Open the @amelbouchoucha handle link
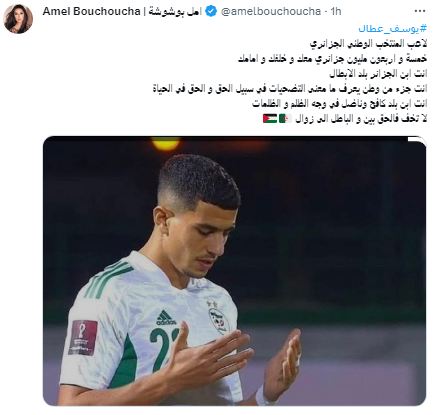Screen dimensions: 433x415 point(270,12)
